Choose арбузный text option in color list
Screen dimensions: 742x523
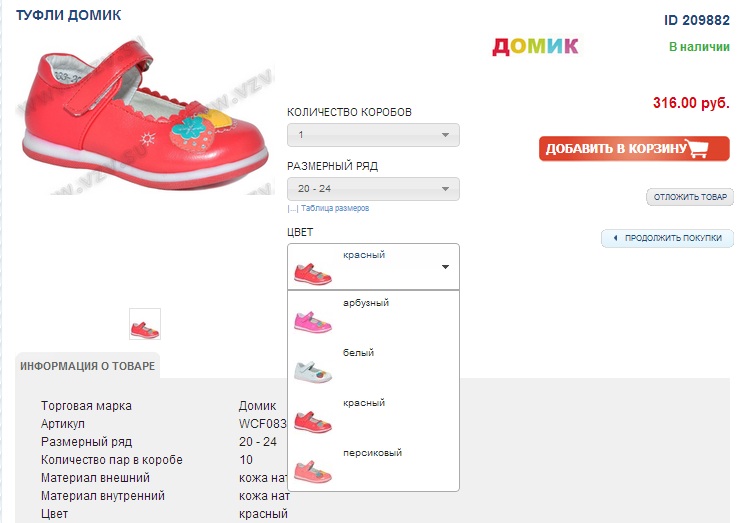[x=366, y=302]
